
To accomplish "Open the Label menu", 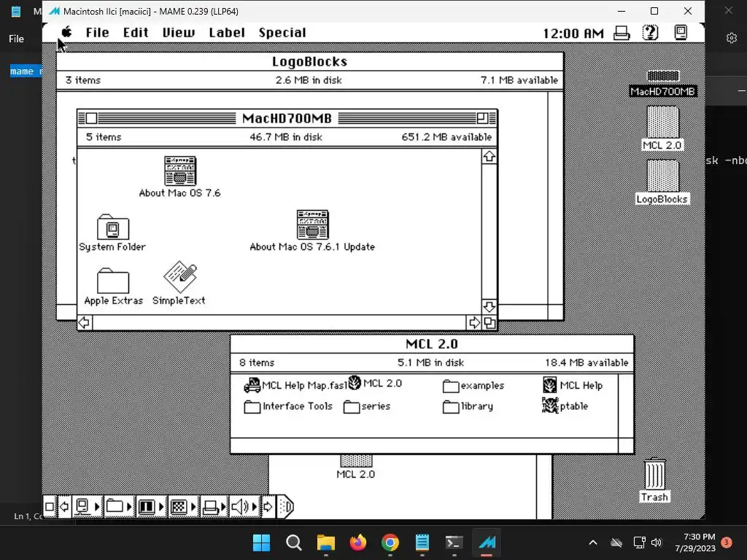I will click(x=227, y=33).
